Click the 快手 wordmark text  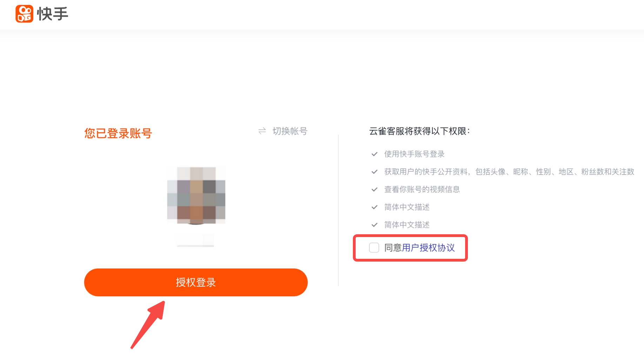pyautogui.click(x=53, y=14)
